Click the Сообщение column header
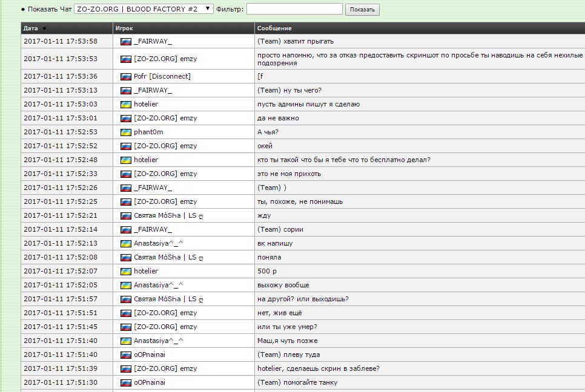Image resolution: width=585 pixels, height=392 pixels. 274,28
